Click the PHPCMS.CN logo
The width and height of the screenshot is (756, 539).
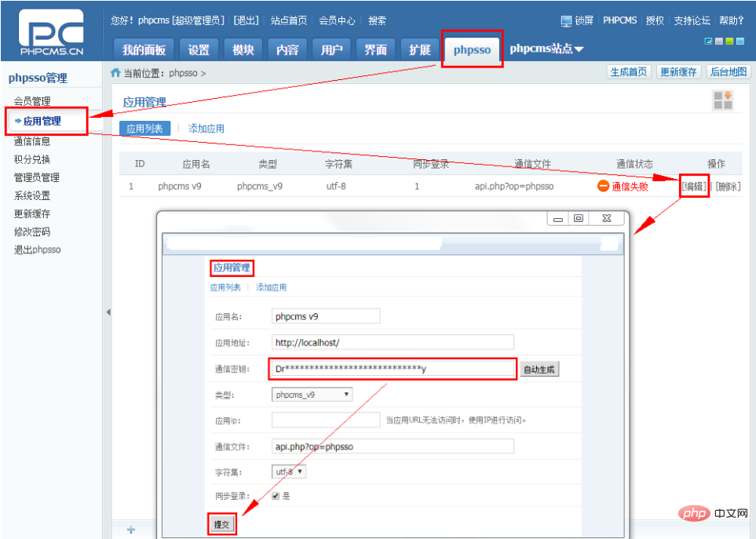pos(51,33)
